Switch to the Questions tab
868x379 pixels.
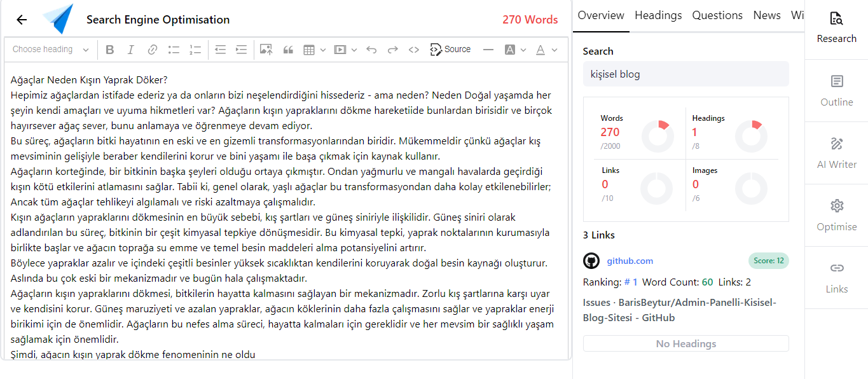point(717,15)
